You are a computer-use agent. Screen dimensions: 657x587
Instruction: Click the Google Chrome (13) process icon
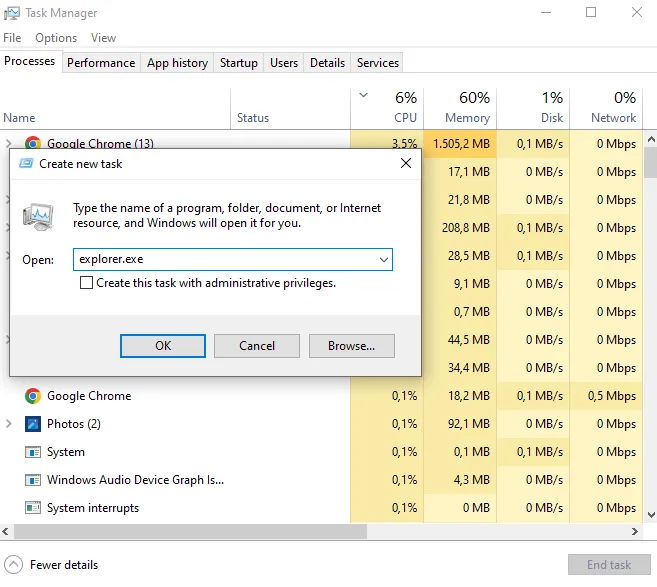tap(33, 143)
